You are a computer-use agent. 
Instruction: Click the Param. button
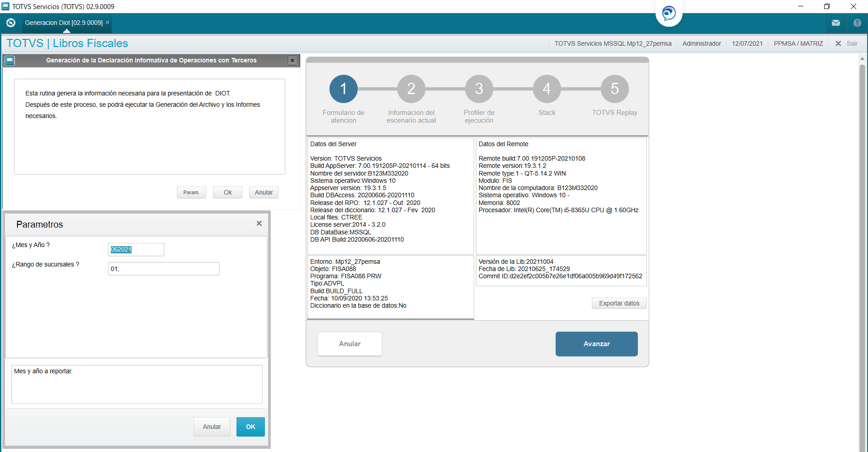[x=191, y=192]
